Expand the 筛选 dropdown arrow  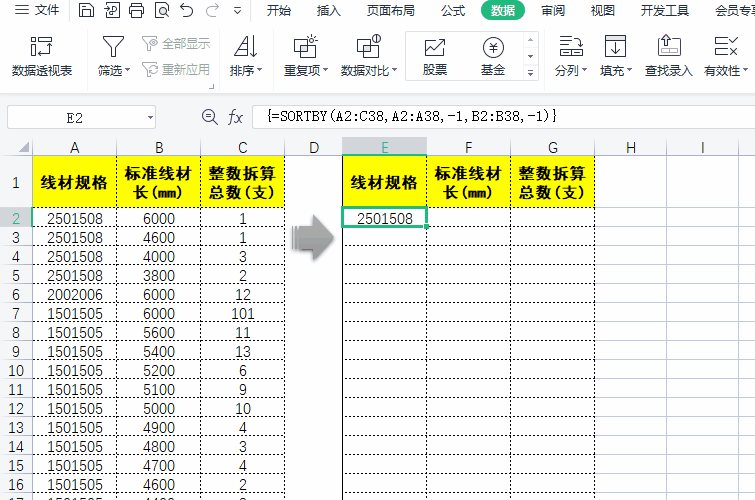click(128, 70)
